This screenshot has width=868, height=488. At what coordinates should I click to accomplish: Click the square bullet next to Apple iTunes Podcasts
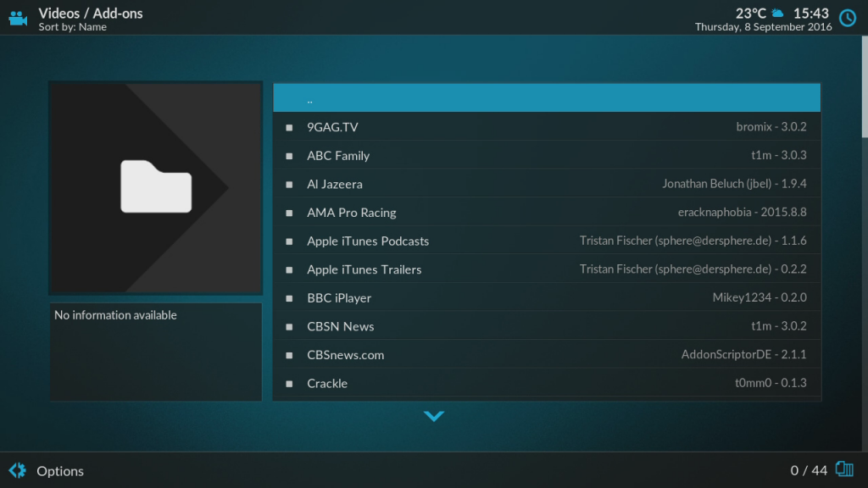(x=289, y=241)
